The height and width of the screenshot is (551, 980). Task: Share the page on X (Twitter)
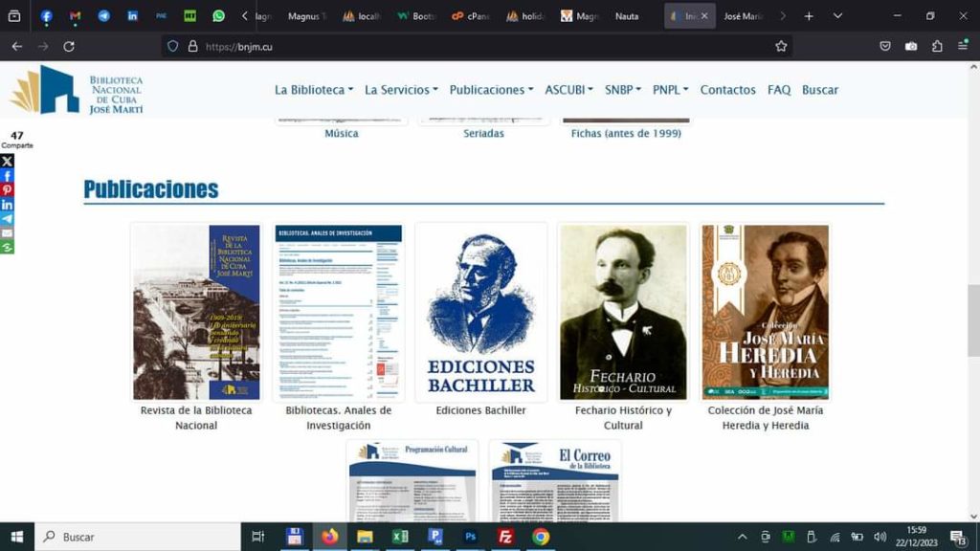(x=7, y=161)
